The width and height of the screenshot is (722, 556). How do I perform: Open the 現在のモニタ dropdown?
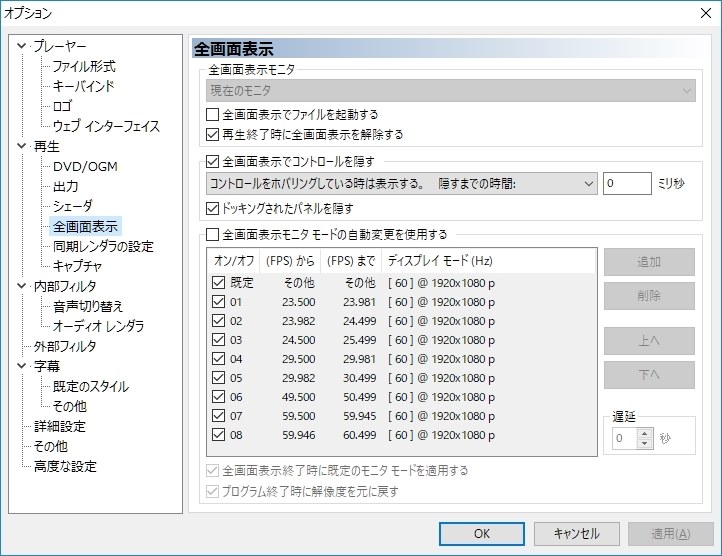point(451,90)
